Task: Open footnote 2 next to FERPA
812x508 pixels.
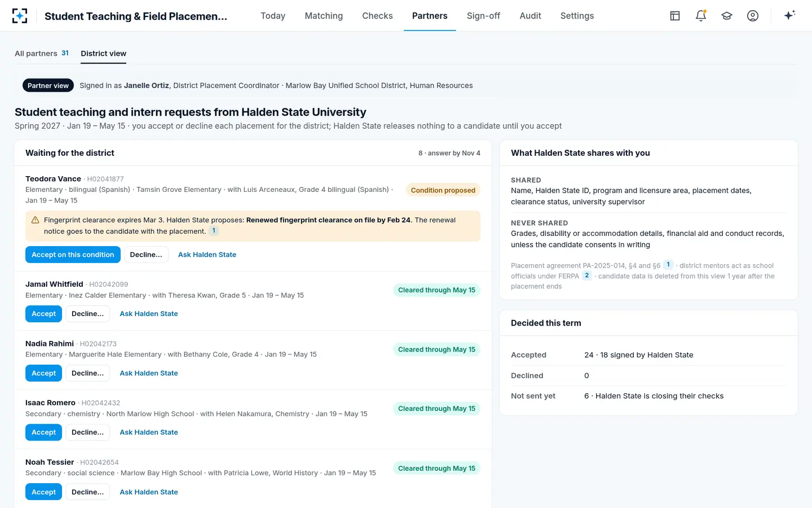Action: tap(587, 275)
